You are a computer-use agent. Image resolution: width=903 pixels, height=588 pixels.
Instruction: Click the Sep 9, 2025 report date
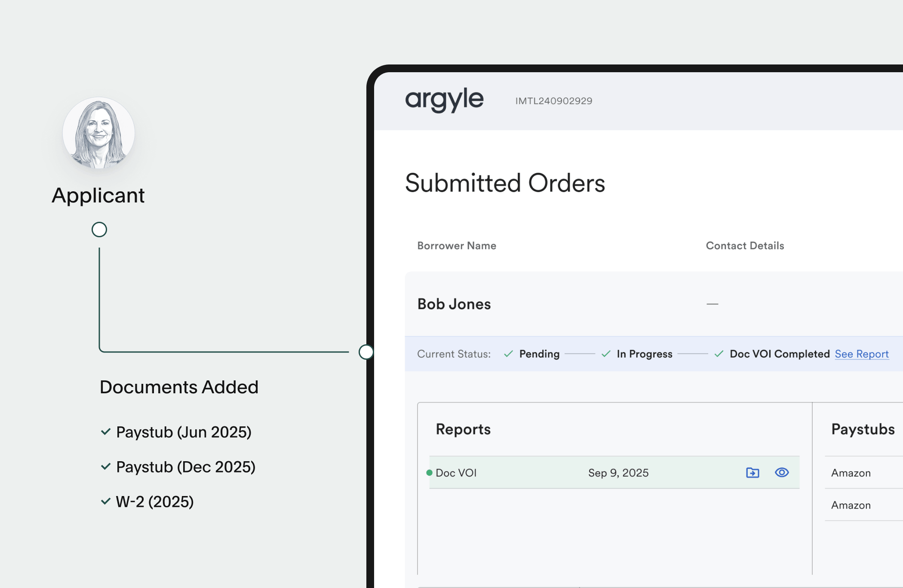tap(618, 473)
